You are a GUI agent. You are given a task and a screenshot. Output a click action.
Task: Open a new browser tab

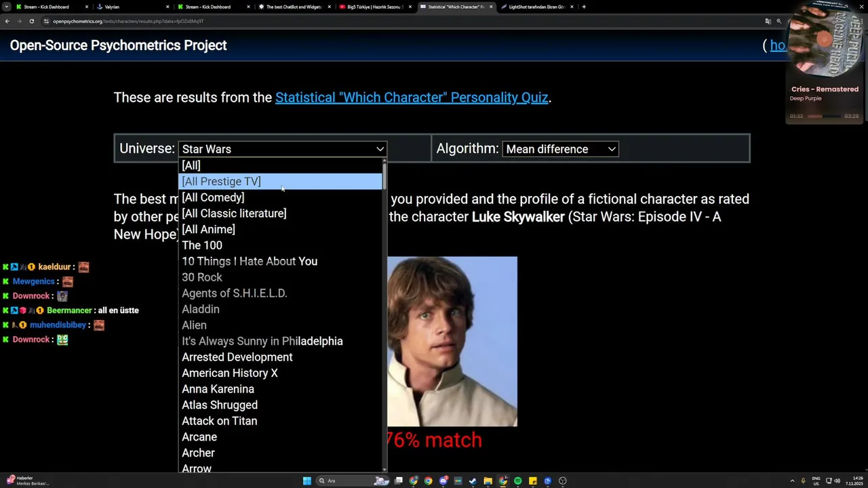click(x=584, y=7)
